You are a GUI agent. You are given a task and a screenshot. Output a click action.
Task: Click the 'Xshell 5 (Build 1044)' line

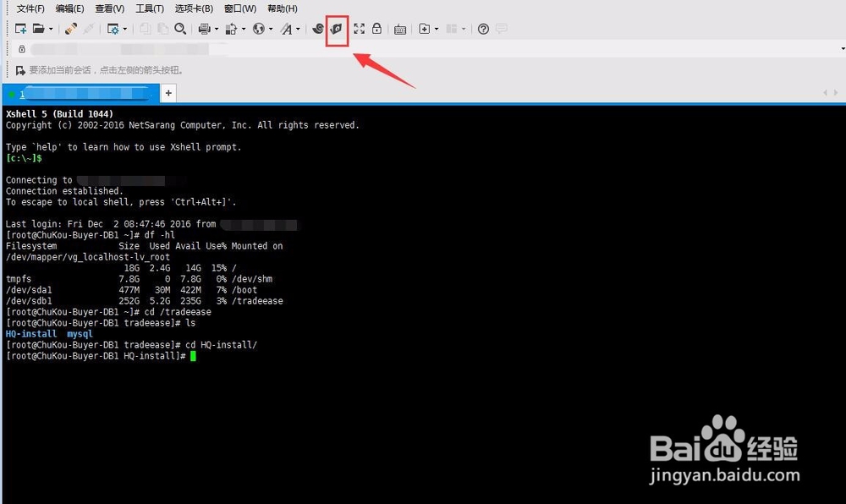click(59, 113)
